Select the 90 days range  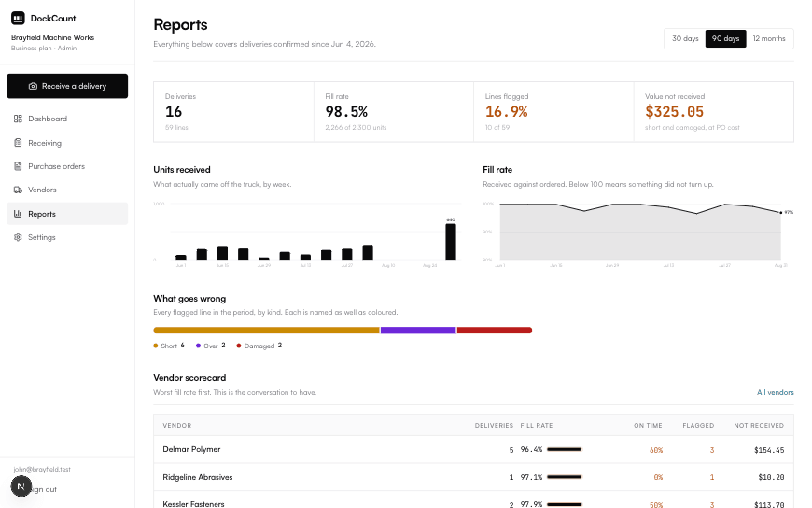pos(725,38)
